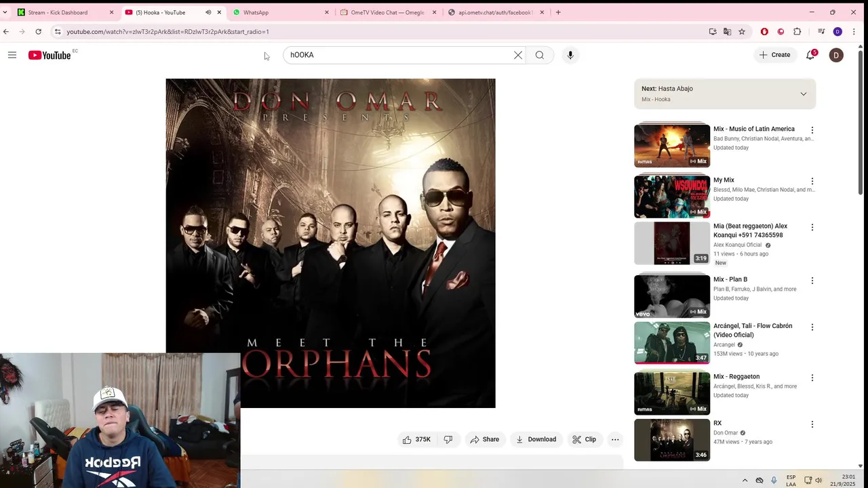The image size is (868, 488).
Task: Open options for Arcángel, Tali - Flow Cabrón
Action: (812, 327)
